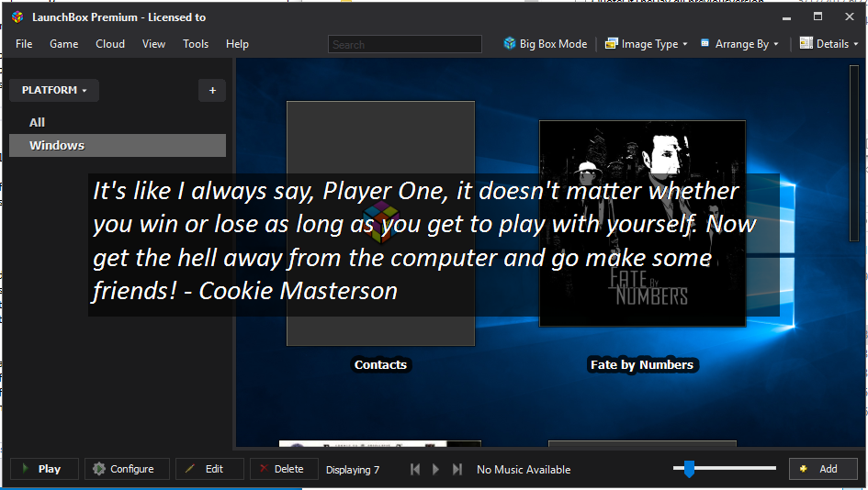Open the Cloud menu
Viewport: 868px width, 490px height.
pyautogui.click(x=110, y=44)
